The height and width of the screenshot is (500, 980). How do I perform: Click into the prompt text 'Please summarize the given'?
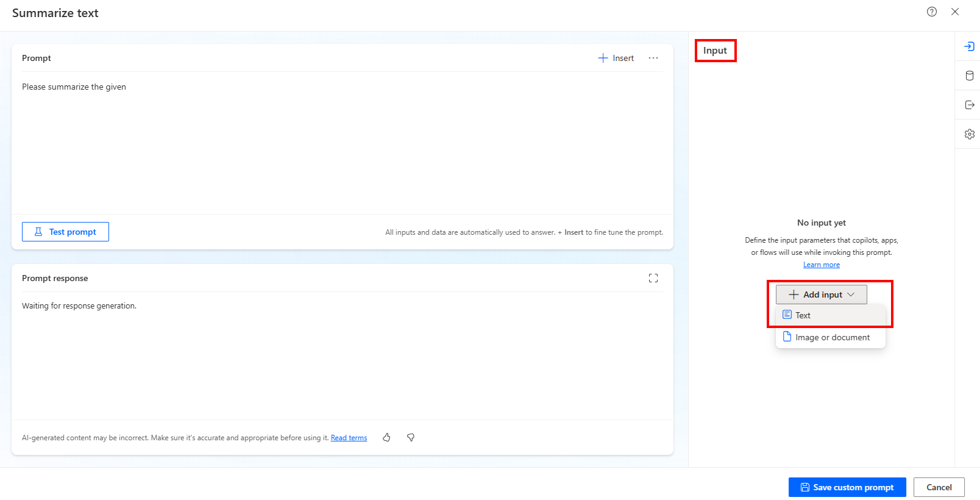pyautogui.click(x=74, y=87)
